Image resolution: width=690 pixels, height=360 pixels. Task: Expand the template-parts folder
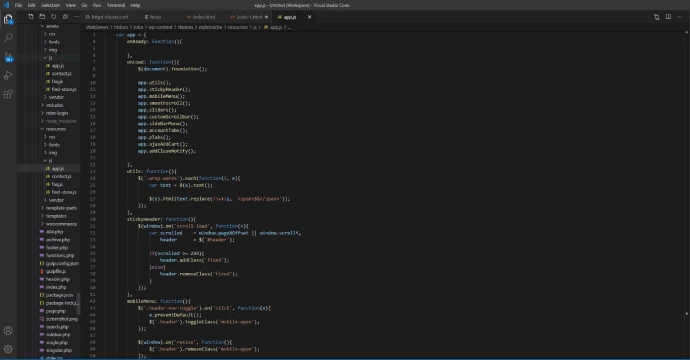pos(61,208)
